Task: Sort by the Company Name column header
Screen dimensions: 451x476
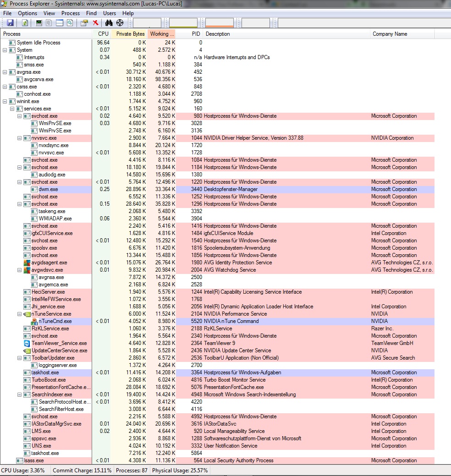Action: (x=402, y=34)
